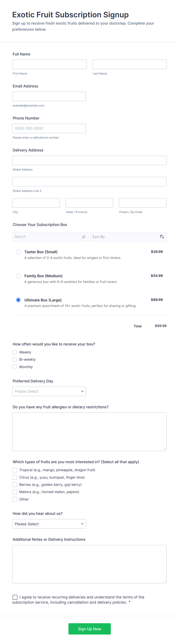
Task: Select the Ultimate Box (Large) radio button
Action: click(18, 300)
